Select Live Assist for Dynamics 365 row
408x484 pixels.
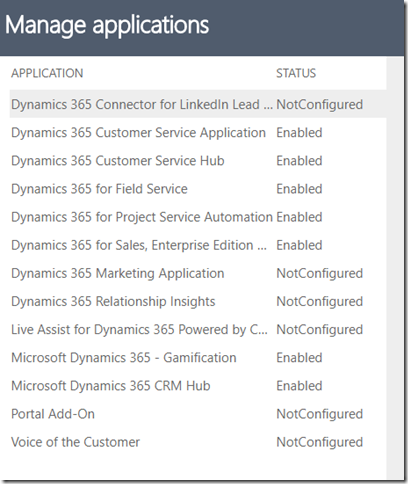tap(139, 330)
